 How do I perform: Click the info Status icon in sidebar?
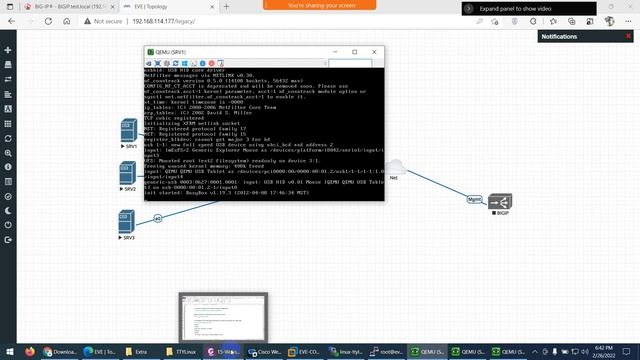[x=8, y=167]
